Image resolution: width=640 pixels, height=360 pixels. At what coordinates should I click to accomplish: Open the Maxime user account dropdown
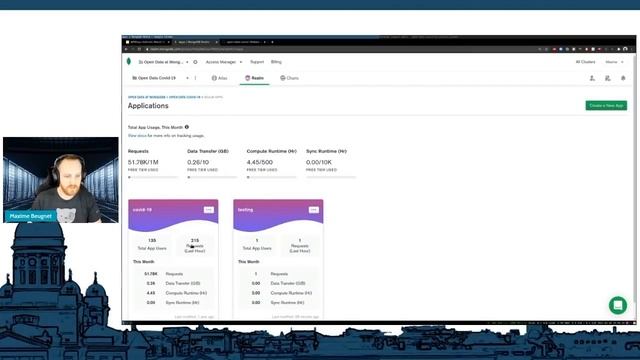(x=614, y=62)
